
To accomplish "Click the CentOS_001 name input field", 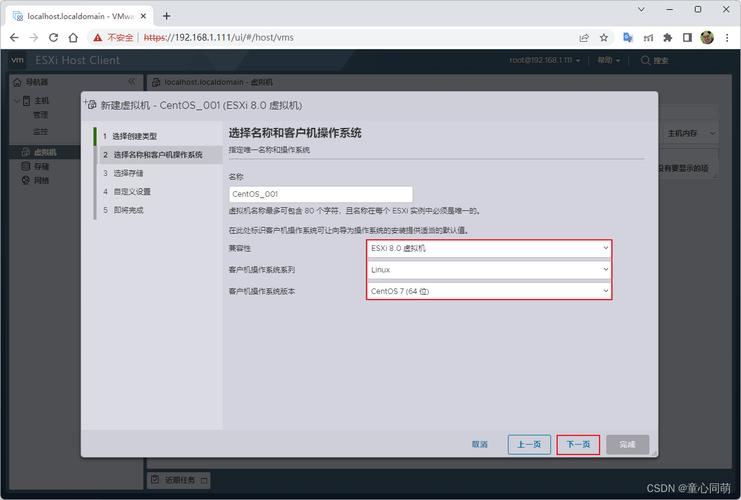I will click(320, 194).
